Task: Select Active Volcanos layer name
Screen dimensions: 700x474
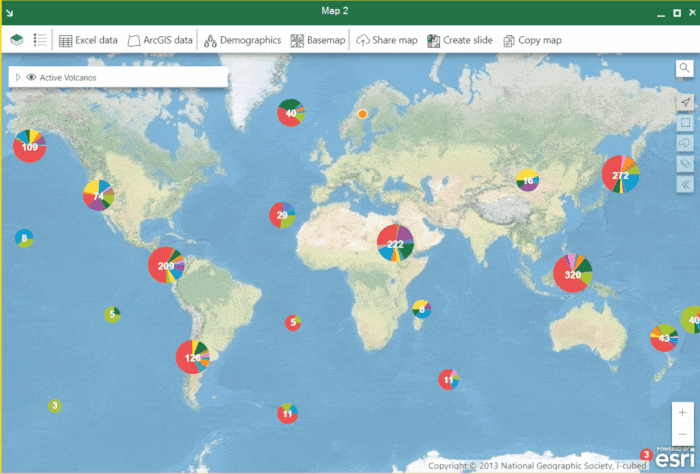Action: point(68,78)
